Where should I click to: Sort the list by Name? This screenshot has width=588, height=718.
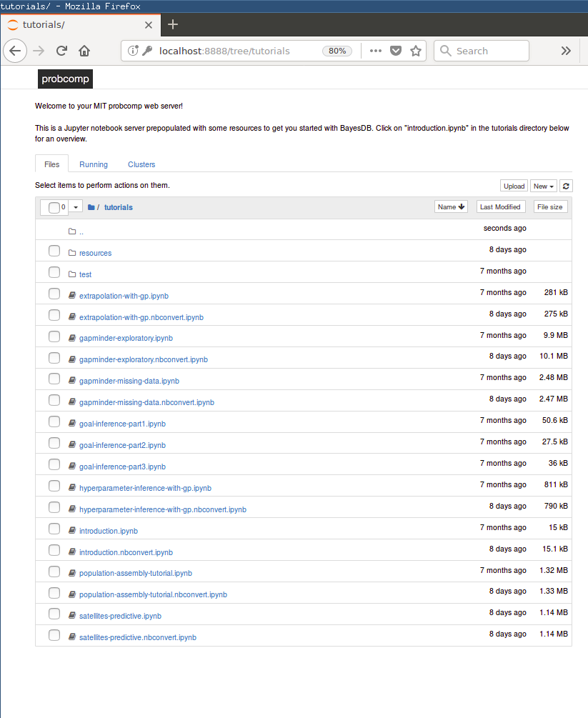(451, 207)
